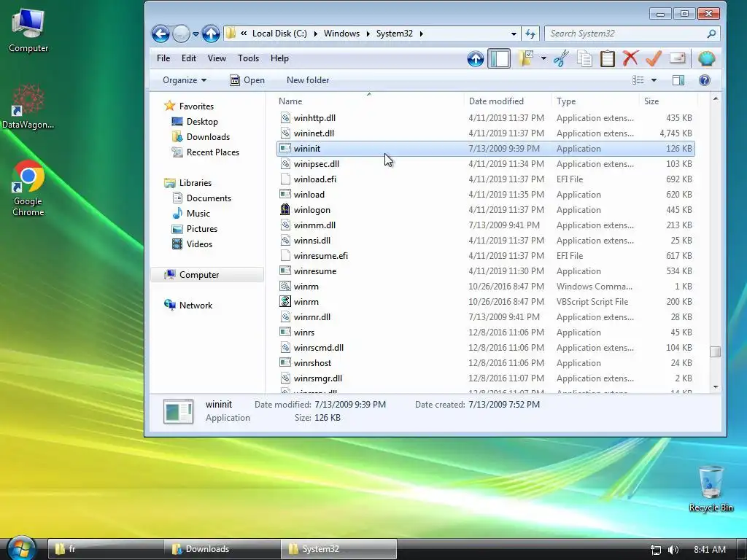The height and width of the screenshot is (560, 747).
Task: Click the shell icon in toolbar
Action: pos(706,58)
